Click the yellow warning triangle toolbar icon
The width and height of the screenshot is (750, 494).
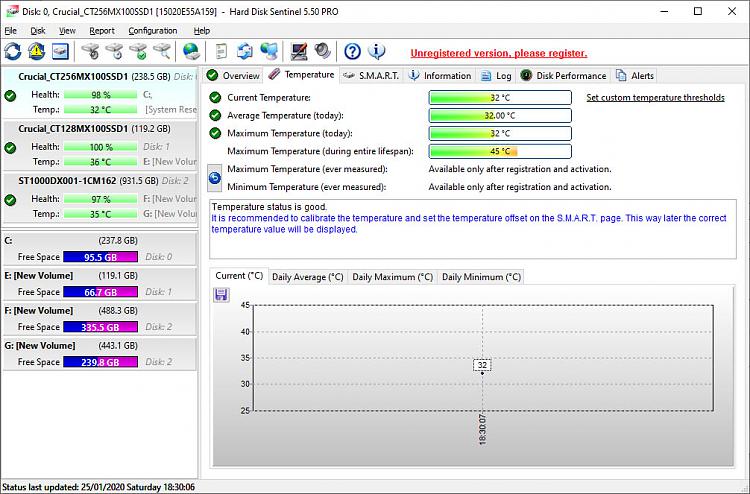[x=37, y=51]
